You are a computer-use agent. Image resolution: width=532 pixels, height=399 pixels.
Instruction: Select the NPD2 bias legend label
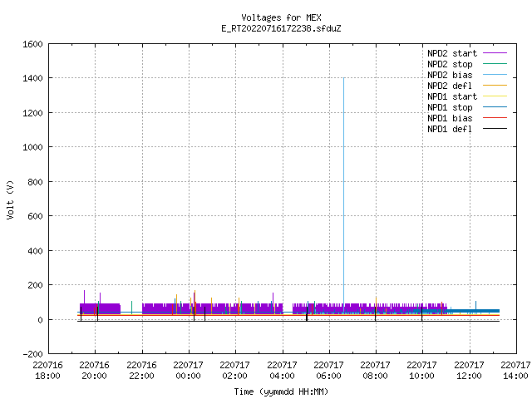point(450,75)
